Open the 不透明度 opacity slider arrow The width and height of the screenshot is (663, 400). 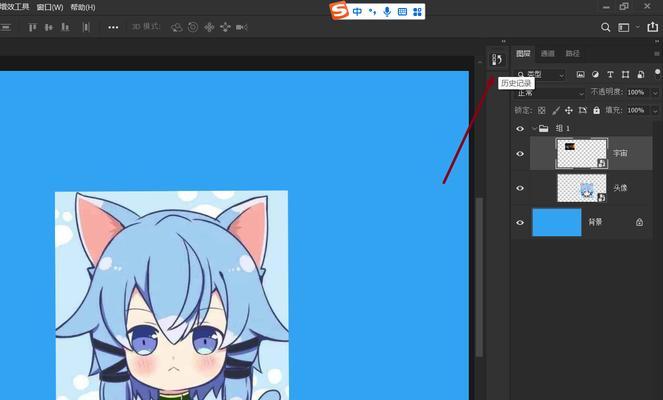coord(655,92)
